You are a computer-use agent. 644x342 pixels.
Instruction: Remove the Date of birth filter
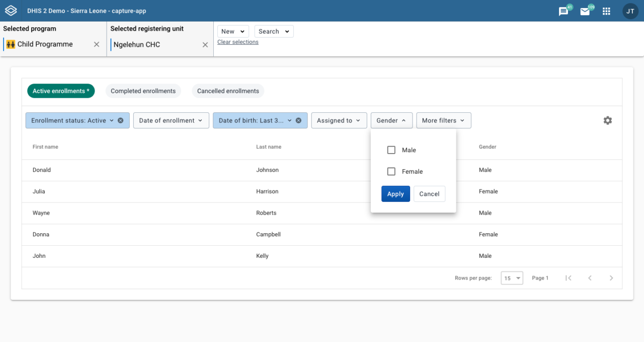pos(298,120)
